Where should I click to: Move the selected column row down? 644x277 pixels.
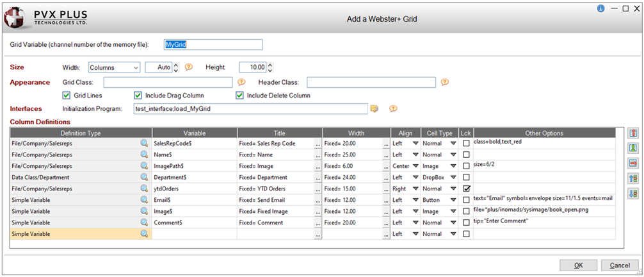[x=632, y=193]
